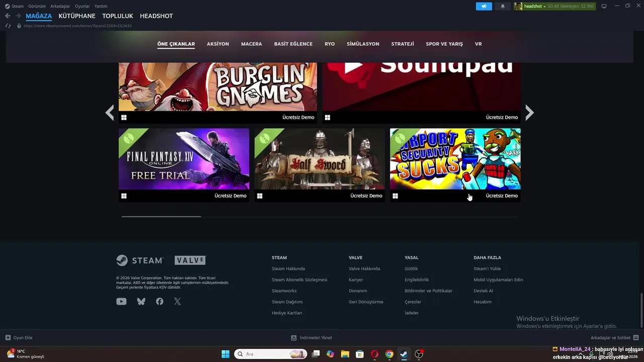Go to the KÜTÜPHANE section
The height and width of the screenshot is (362, 644).
[77, 16]
